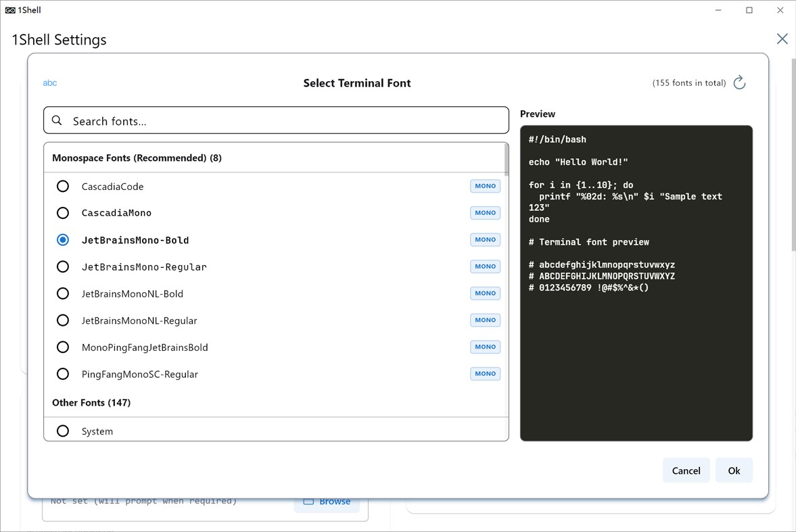Click the PingFangMonoSC-Regular font name
Viewport: 796px width, 532px height.
[x=139, y=374]
